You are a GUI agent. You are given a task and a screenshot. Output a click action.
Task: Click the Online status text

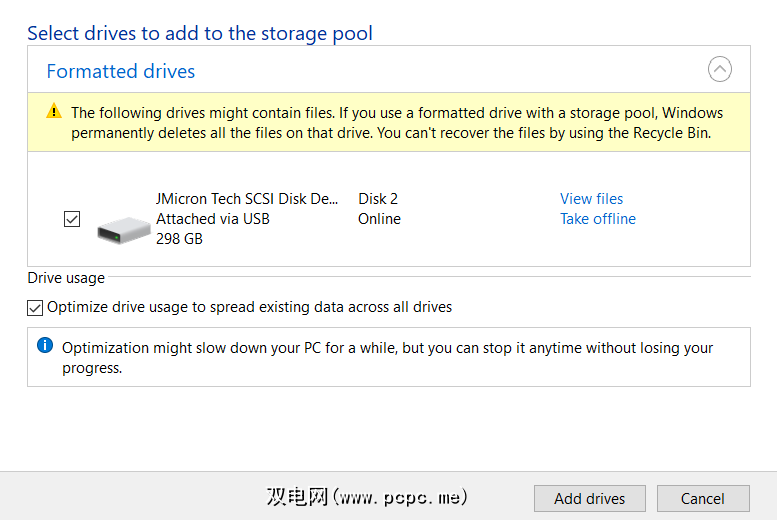click(x=379, y=219)
